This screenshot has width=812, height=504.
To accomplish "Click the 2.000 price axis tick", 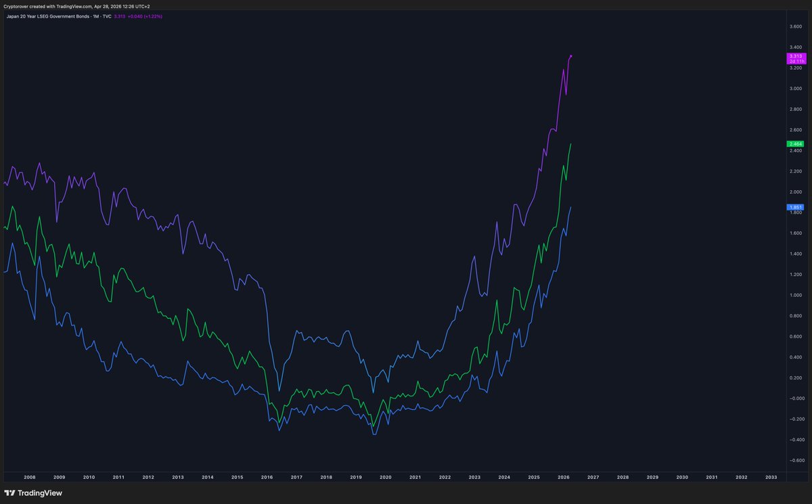I will point(796,192).
